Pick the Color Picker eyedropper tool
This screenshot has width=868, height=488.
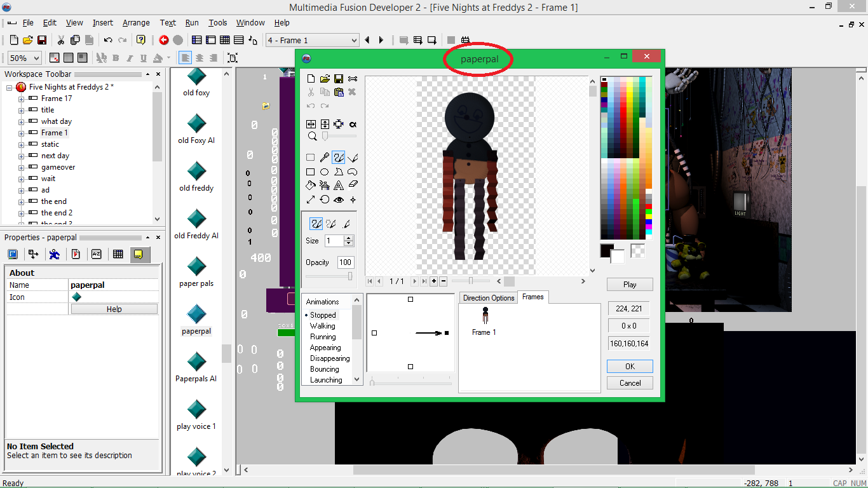tap(325, 158)
